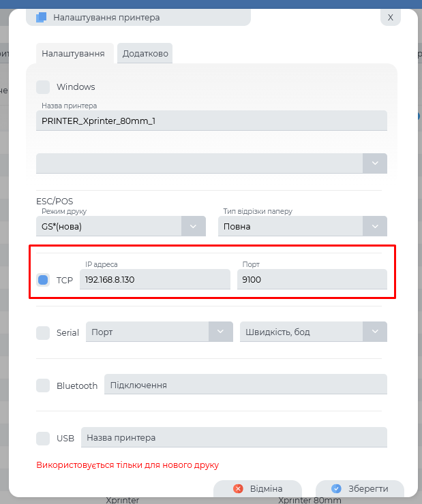Click the Порт field with 9100
Viewport: 422px width, 504px height.
[x=312, y=279]
